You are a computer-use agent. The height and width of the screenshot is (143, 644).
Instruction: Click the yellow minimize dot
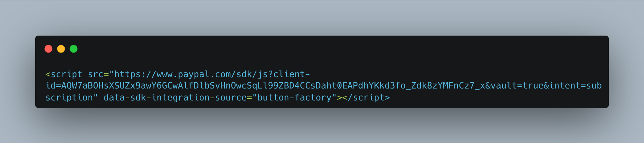(x=61, y=49)
